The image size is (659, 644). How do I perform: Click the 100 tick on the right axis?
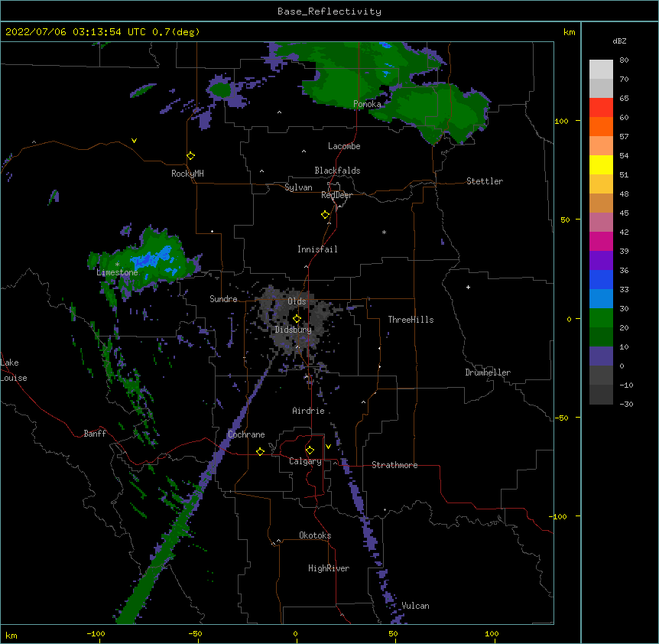561,121
